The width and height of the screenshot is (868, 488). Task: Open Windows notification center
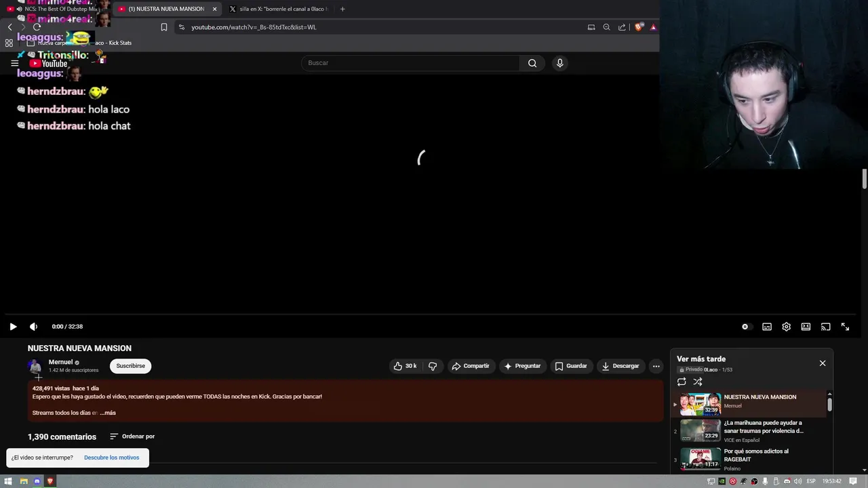point(853,481)
